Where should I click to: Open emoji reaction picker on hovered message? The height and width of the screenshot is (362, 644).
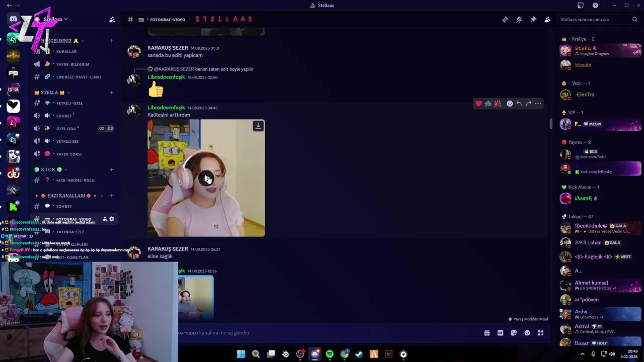click(510, 104)
